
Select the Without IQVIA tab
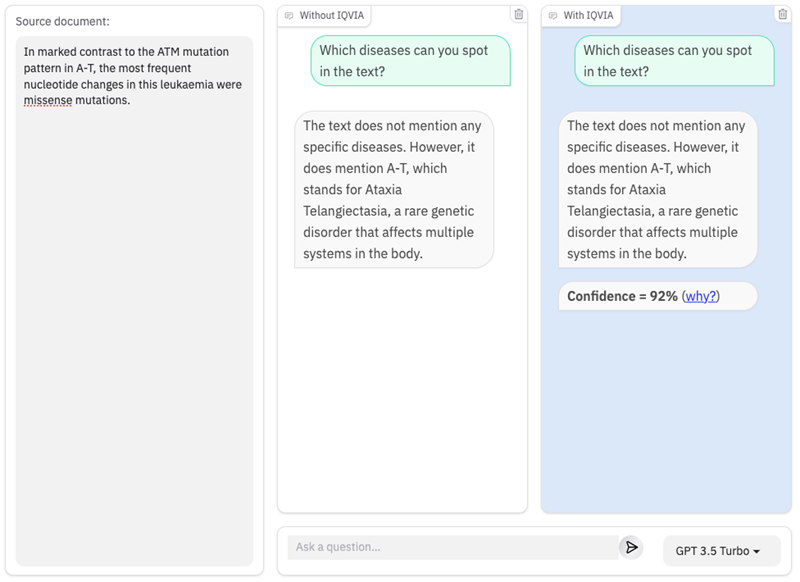[x=324, y=16]
